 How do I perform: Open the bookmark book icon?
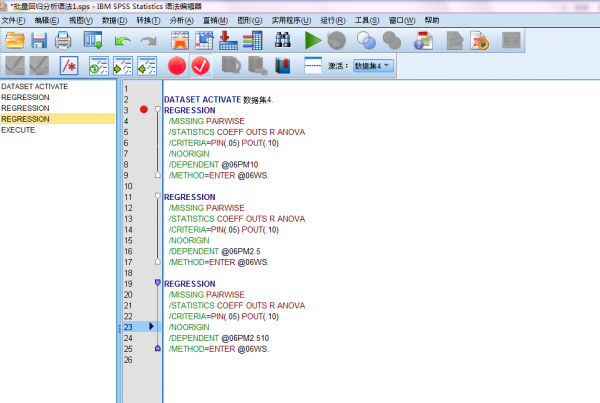tap(283, 65)
